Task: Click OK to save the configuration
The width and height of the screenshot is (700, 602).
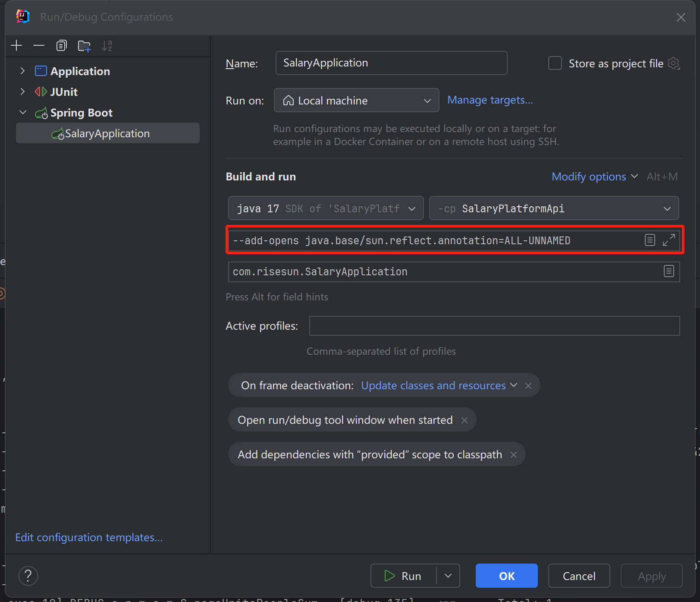Action: click(506, 576)
